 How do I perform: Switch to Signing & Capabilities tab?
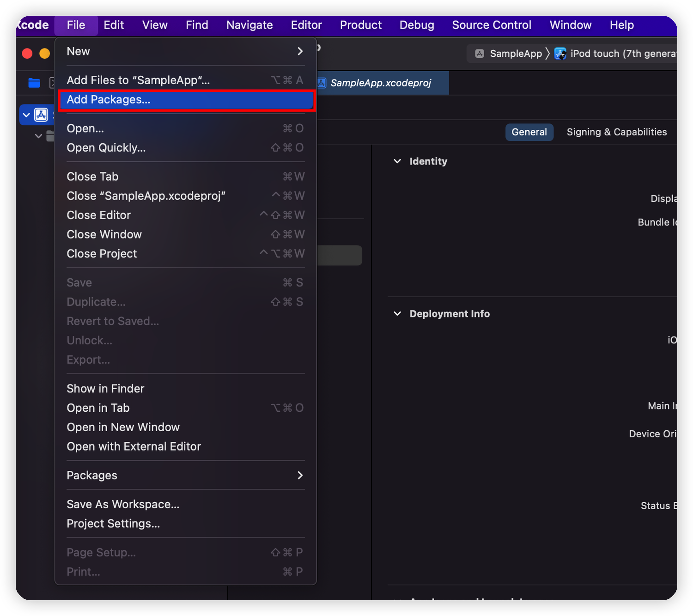[x=617, y=132]
